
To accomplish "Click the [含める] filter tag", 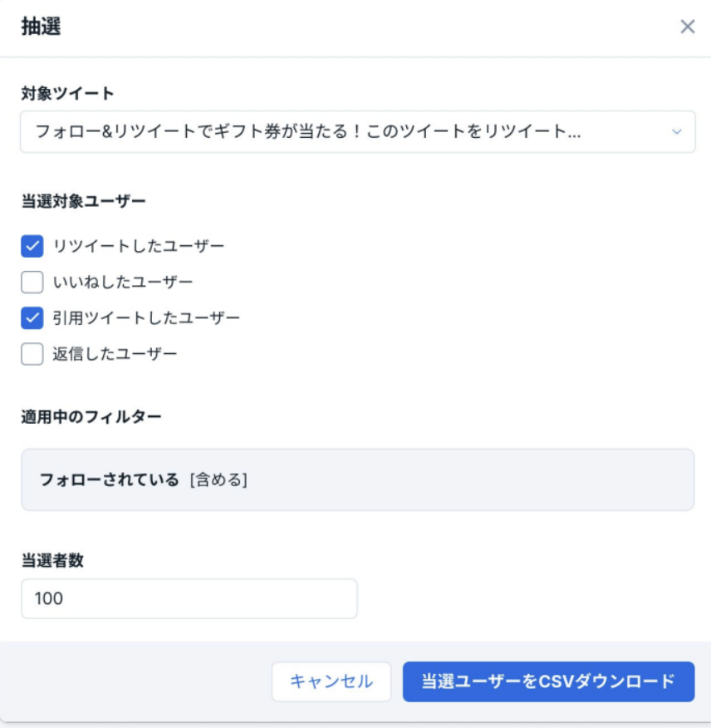I will [x=218, y=480].
